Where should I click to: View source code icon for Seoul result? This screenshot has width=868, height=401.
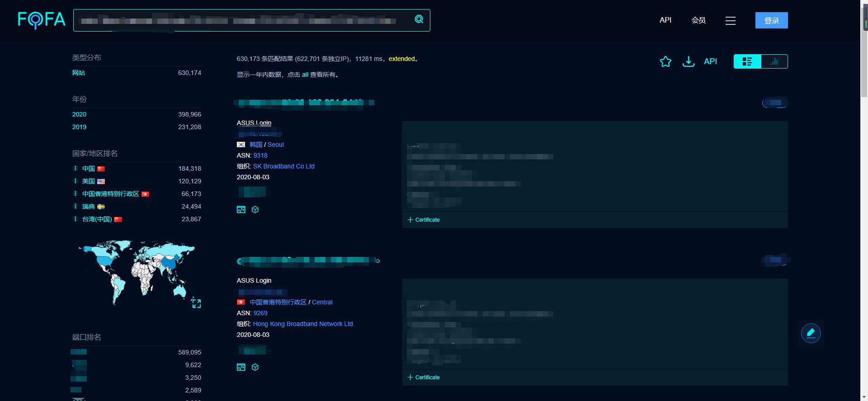(241, 210)
